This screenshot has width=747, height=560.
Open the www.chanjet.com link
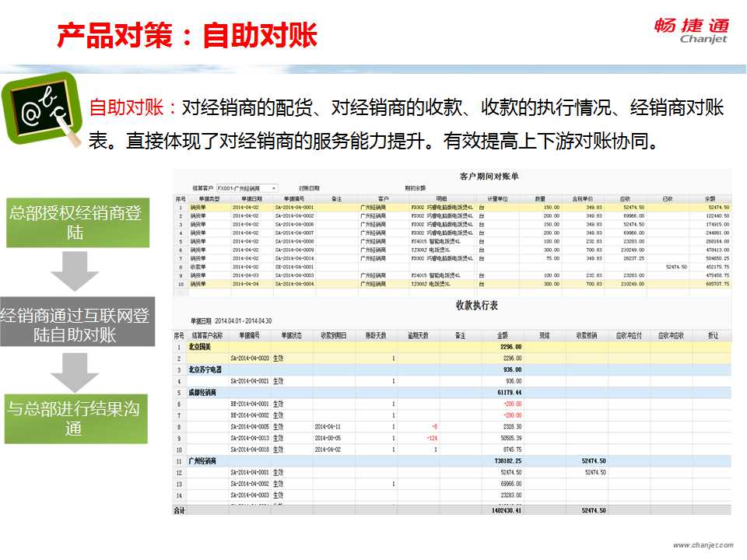pos(703,545)
